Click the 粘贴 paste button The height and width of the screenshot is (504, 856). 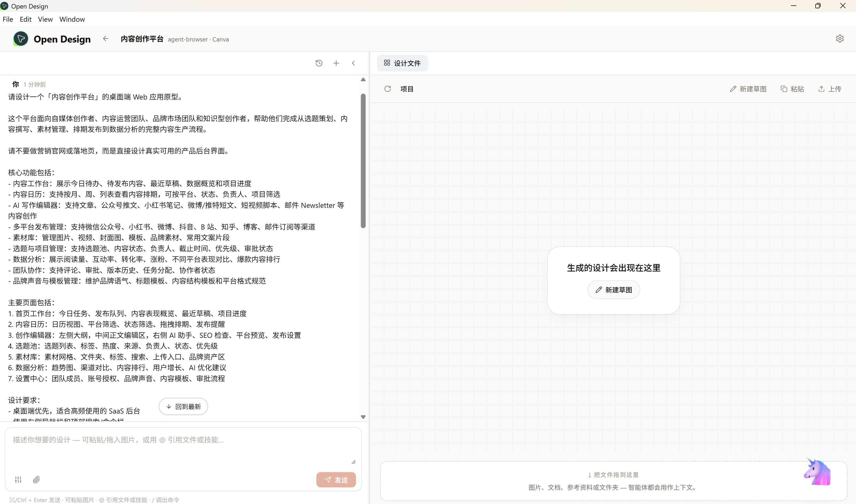[792, 89]
